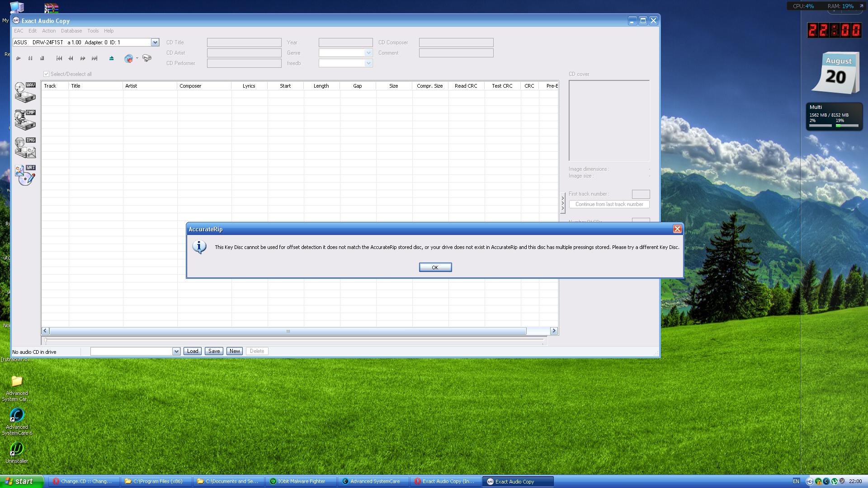Click the Load profile button
Viewport: 868px width, 488px height.
[x=193, y=351]
